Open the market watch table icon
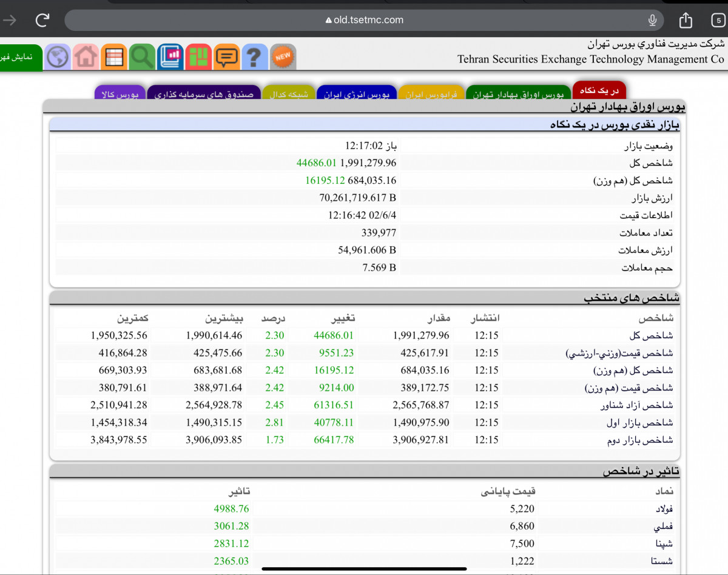 coord(114,58)
